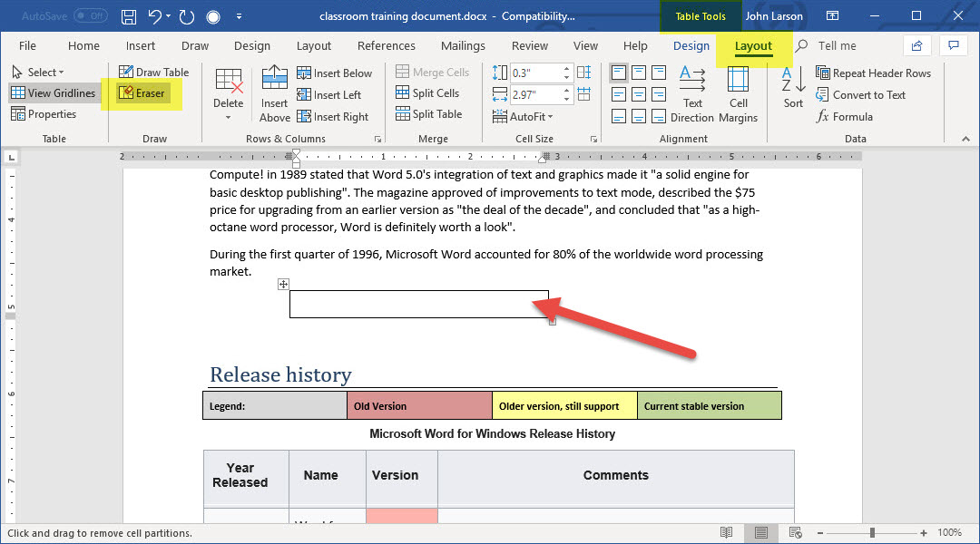
Task: Toggle View Gridlines
Action: point(53,92)
